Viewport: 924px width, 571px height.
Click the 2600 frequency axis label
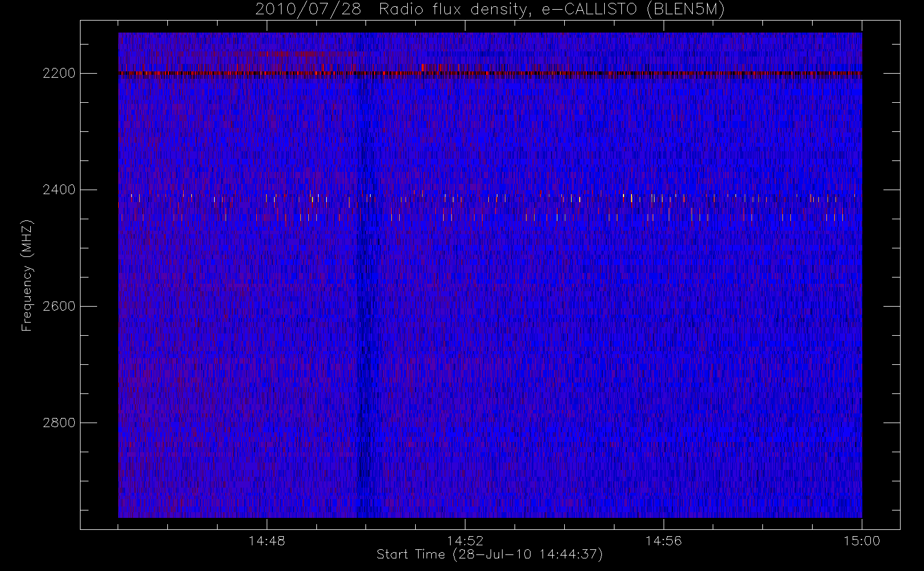[x=59, y=306]
